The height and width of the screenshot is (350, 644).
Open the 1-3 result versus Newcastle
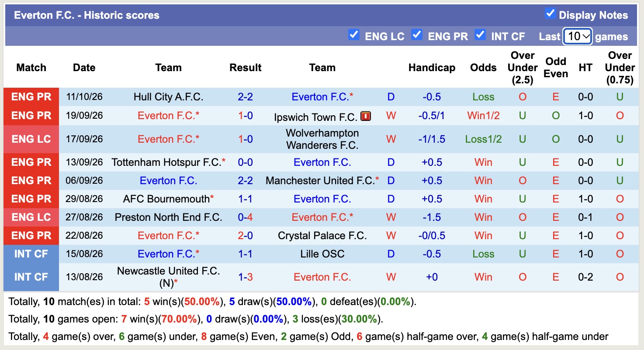(x=246, y=277)
